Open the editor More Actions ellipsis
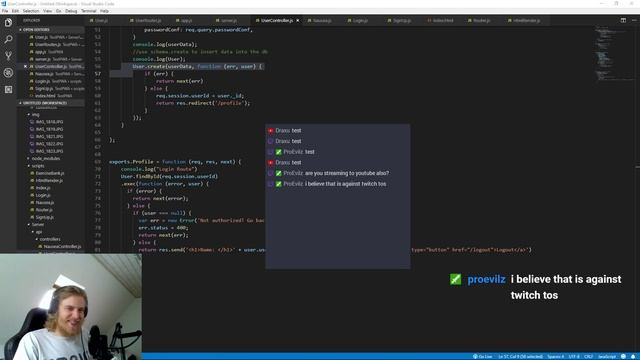Image resolution: width=640 pixels, height=360 pixels. [x=634, y=20]
